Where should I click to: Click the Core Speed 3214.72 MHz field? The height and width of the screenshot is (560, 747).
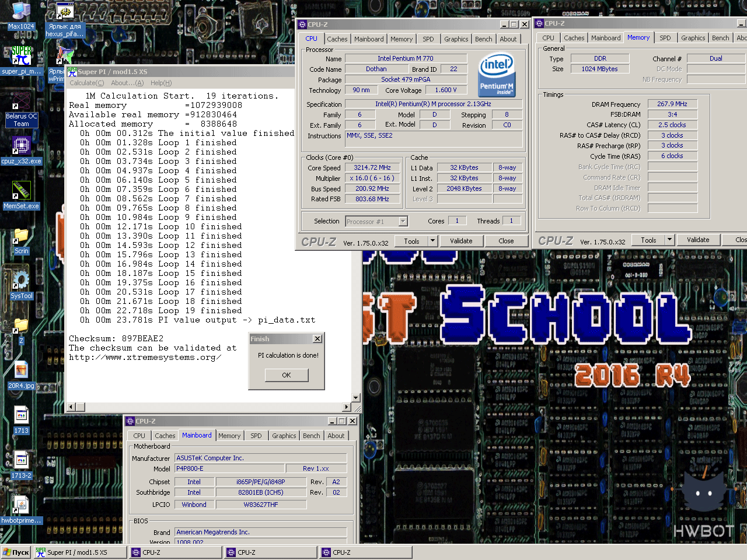point(372,168)
